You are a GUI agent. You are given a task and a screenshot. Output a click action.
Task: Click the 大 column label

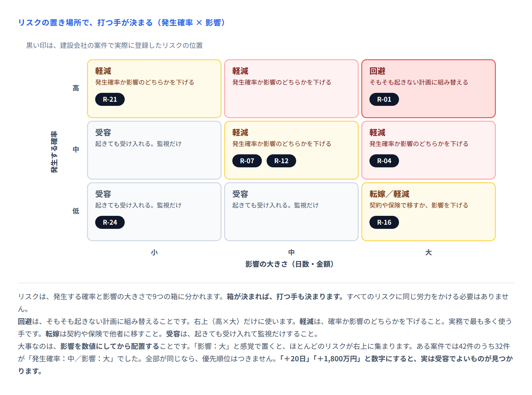[428, 252]
